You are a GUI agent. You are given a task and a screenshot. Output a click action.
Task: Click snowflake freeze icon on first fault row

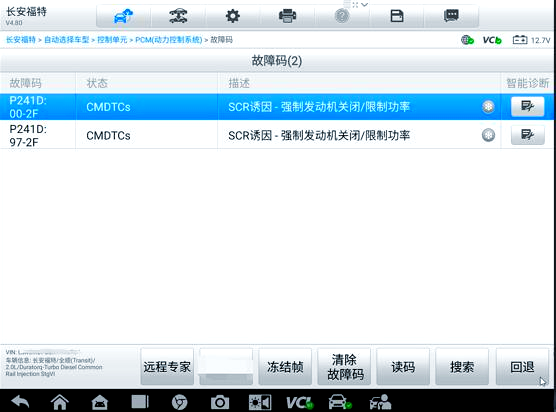click(x=488, y=106)
